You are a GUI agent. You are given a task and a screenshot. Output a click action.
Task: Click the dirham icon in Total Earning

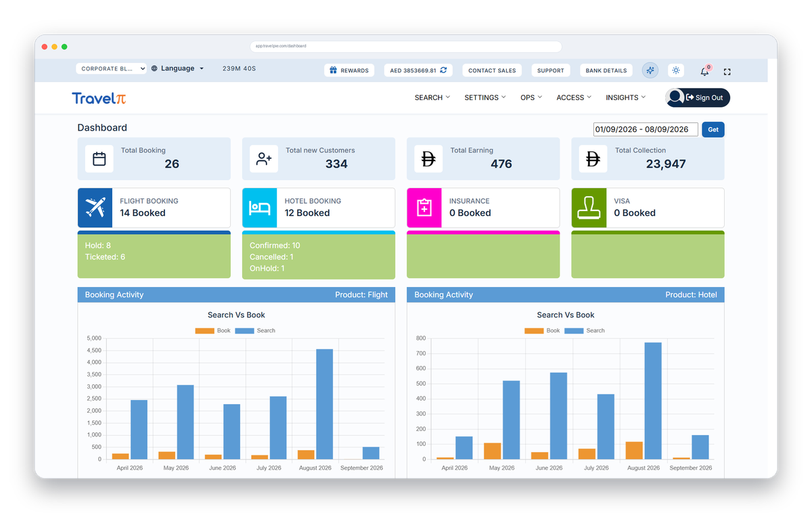(x=428, y=159)
